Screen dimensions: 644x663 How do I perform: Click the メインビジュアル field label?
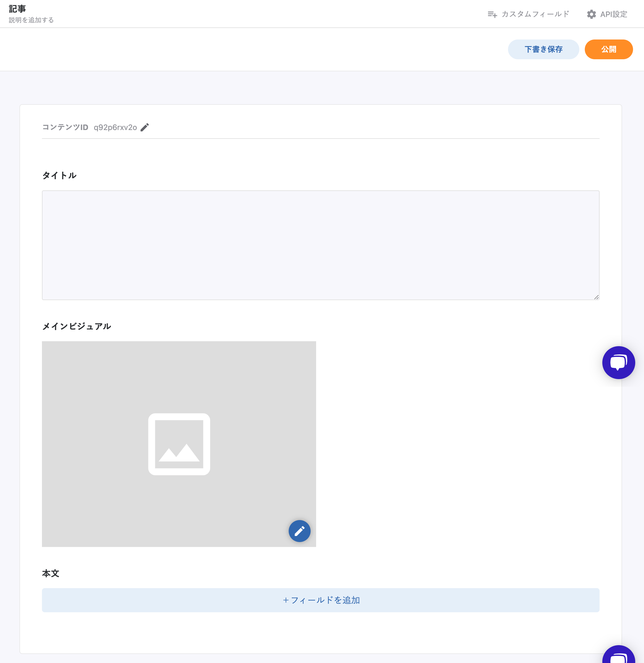pos(76,326)
